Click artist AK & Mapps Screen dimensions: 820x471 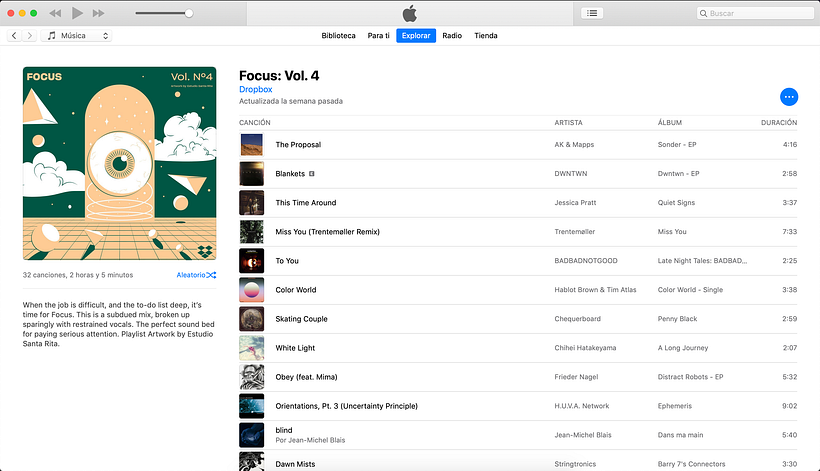click(574, 145)
